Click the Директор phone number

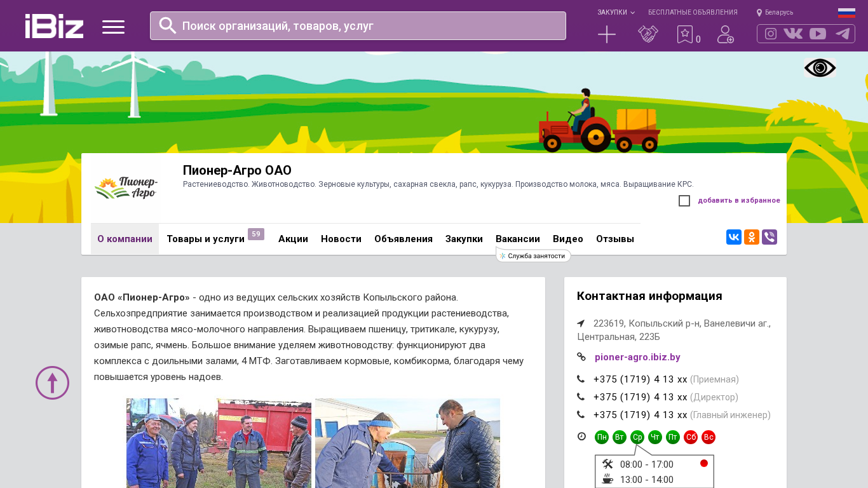point(641,397)
